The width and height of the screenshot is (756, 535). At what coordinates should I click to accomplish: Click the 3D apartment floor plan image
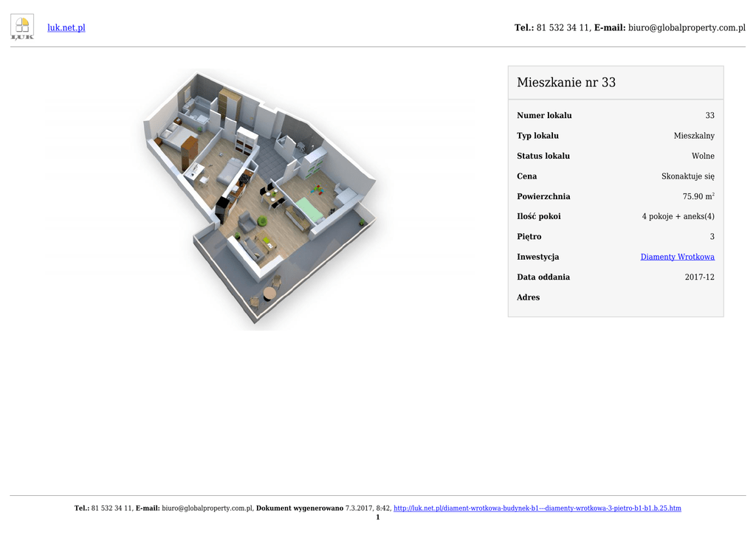(260, 198)
